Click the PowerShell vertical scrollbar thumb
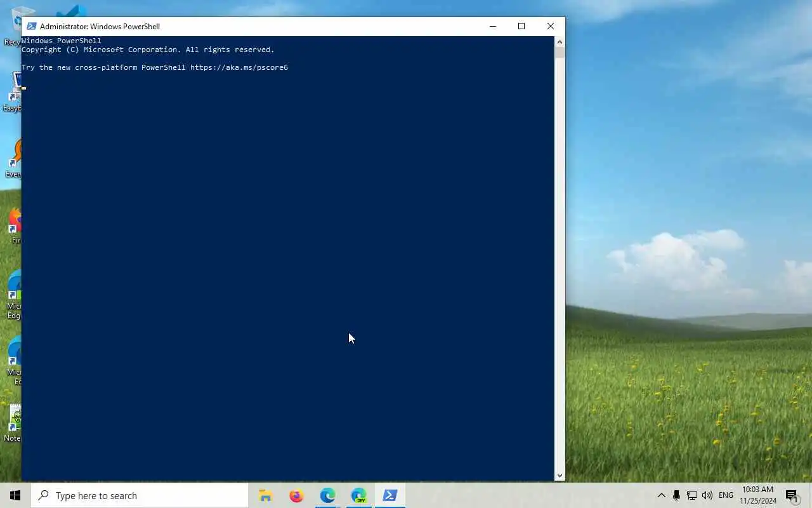The image size is (812, 508). click(560, 53)
